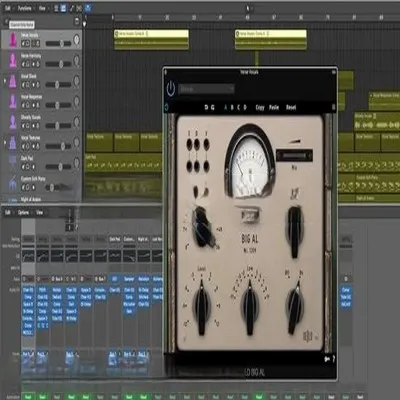Open Functions menu in tracks area
Viewport: 400px width, 400px height.
pyautogui.click(x=25, y=8)
